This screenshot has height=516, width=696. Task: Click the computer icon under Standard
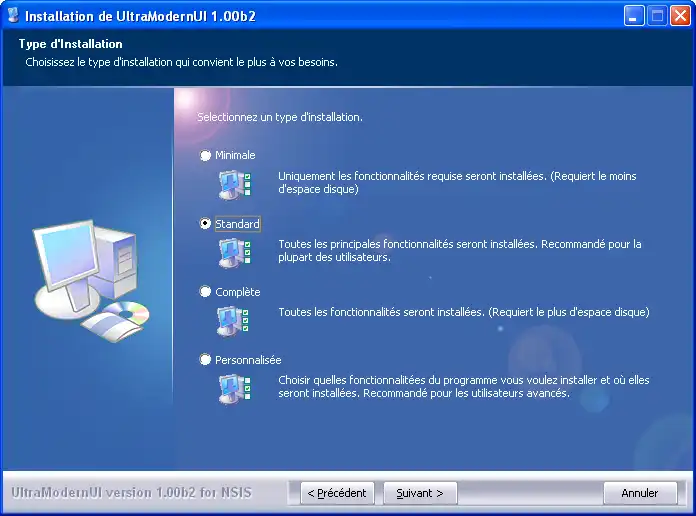click(x=235, y=253)
